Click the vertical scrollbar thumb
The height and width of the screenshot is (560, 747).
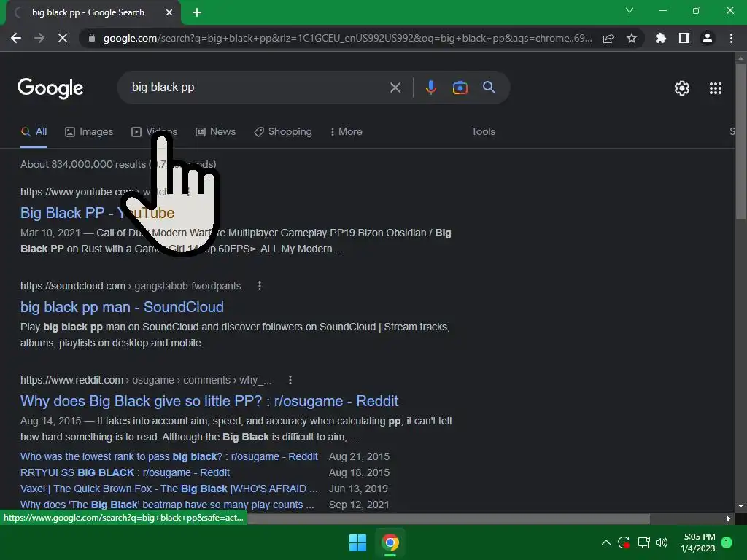pyautogui.click(x=740, y=141)
